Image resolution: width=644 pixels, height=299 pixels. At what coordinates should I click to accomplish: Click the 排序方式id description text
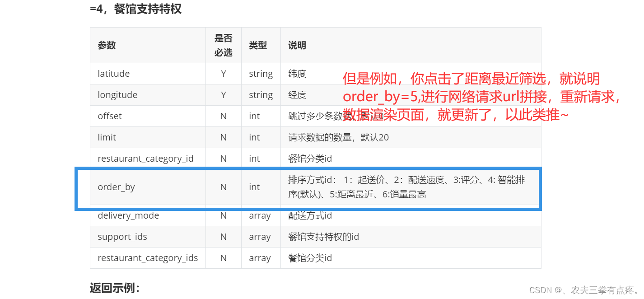tap(406, 187)
